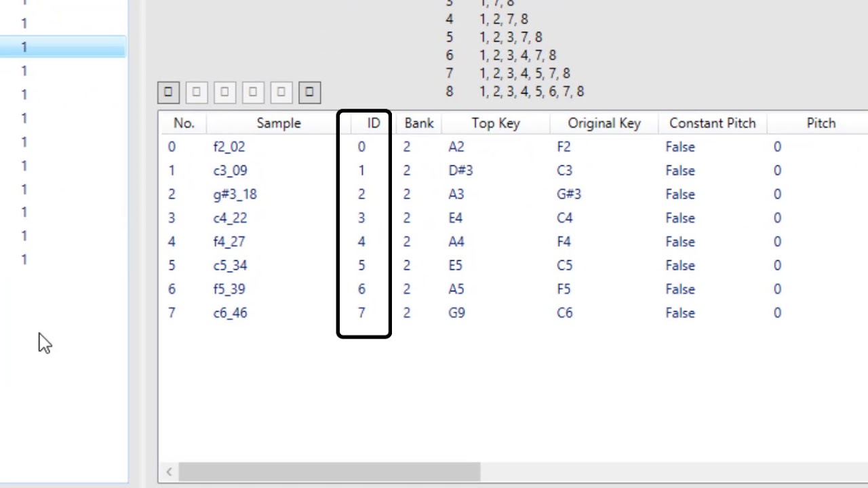Screen dimensions: 868x488
Task: Toggle the fifth small square button above the table
Action: [281, 91]
